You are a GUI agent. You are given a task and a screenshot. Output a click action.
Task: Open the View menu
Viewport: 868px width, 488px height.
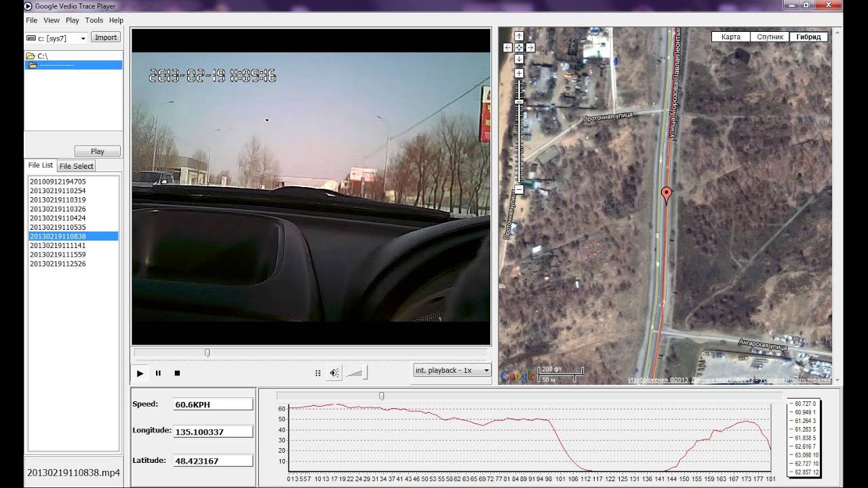point(52,20)
